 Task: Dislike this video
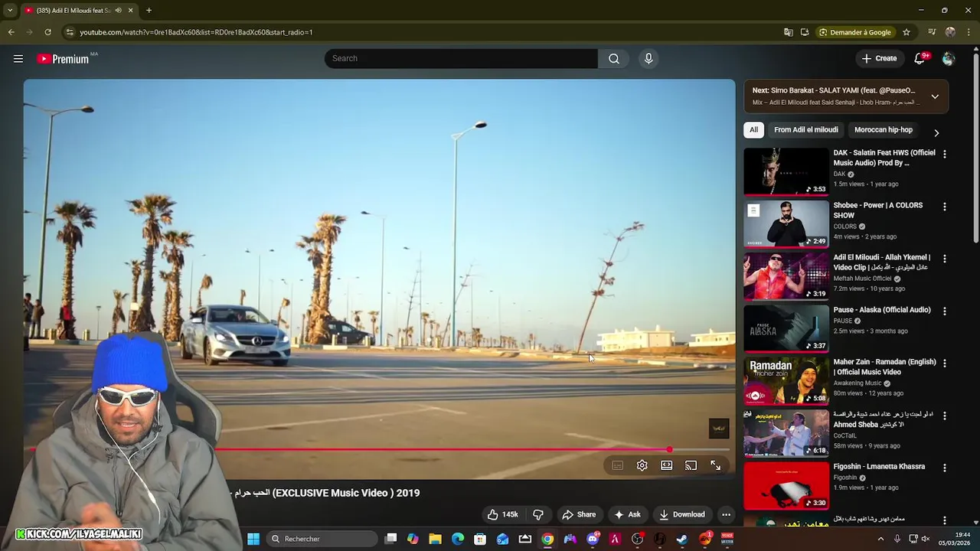click(537, 514)
